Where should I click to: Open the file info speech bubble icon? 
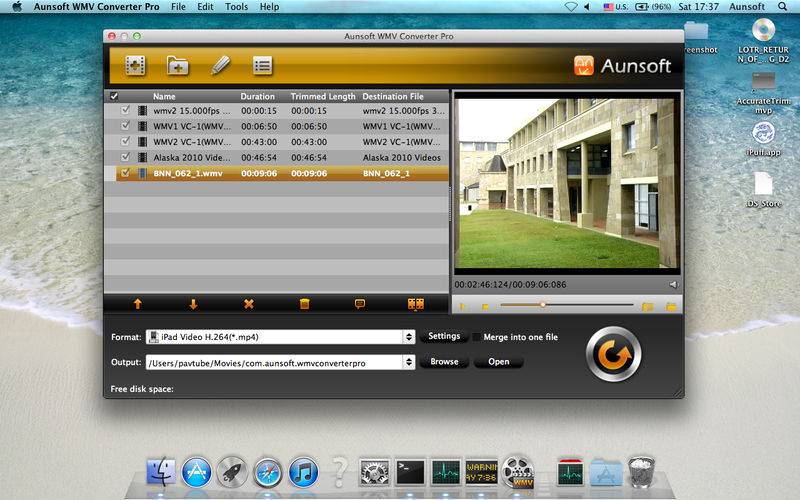tap(360, 304)
